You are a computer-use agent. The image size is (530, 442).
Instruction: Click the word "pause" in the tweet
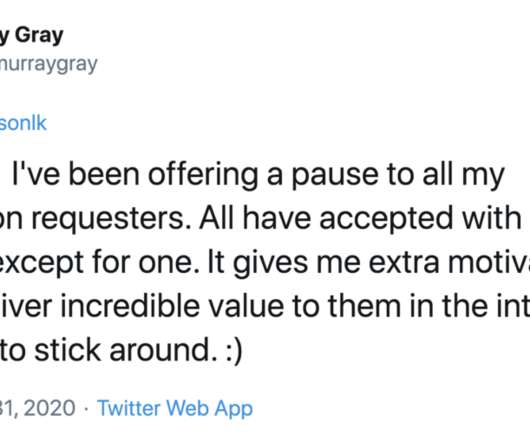pos(335,177)
